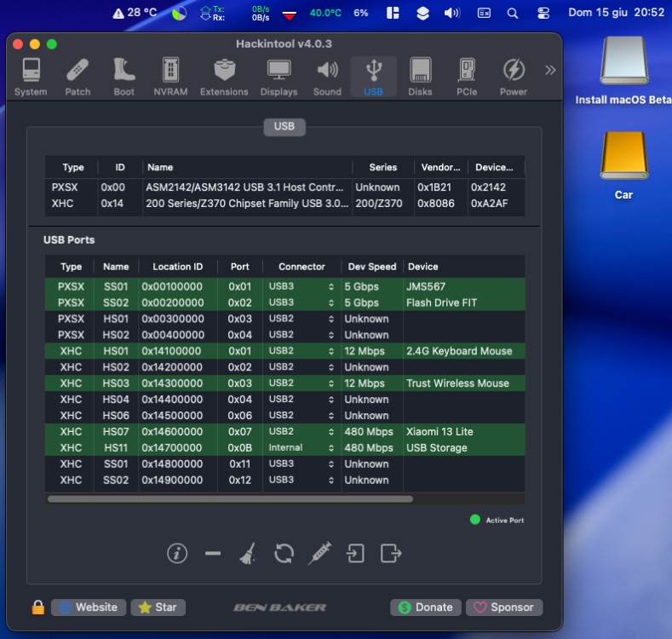Click the remove (minus) port button
This screenshot has height=639, width=672.
(x=213, y=553)
